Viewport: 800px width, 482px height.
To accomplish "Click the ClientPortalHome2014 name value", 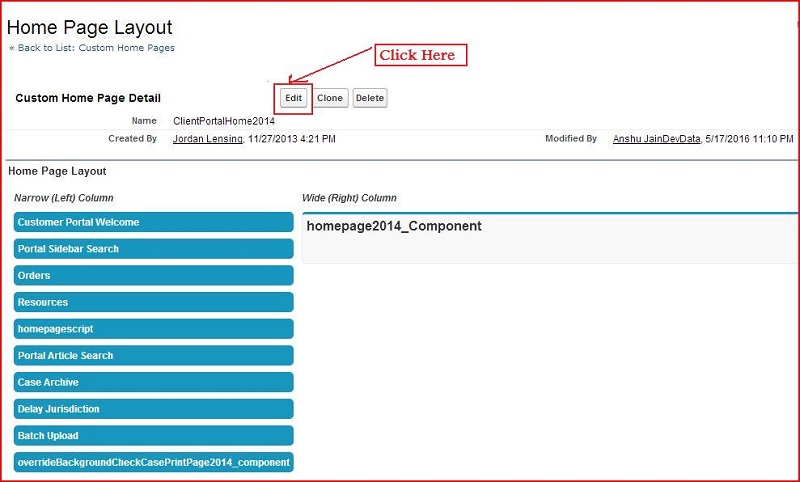I will point(224,121).
